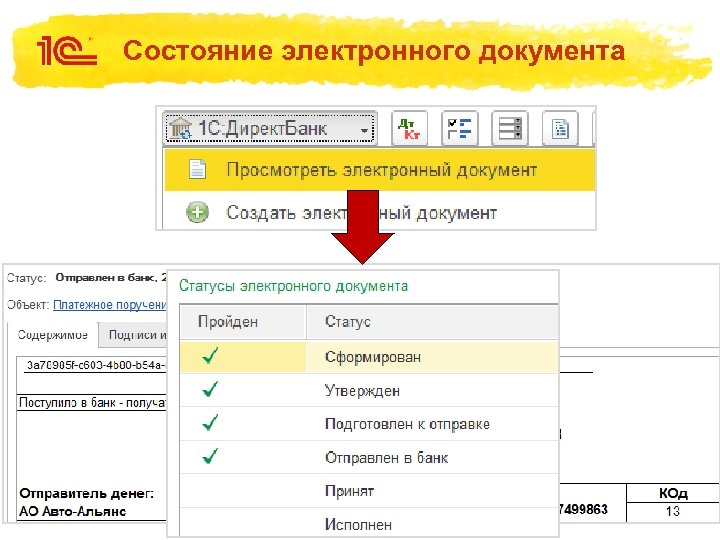This screenshot has width=720, height=540.
Task: Switch to the Содержимое tab
Action: tap(53, 335)
